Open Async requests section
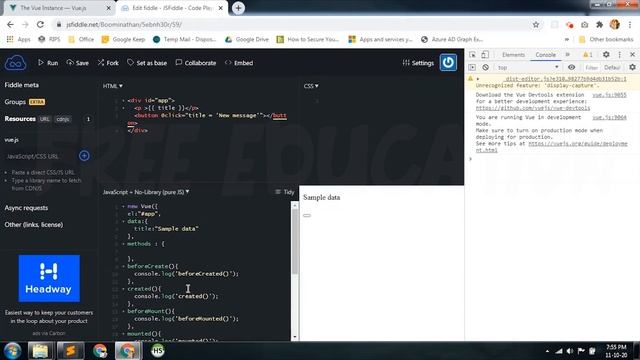The width and height of the screenshot is (640, 360). (x=26, y=208)
